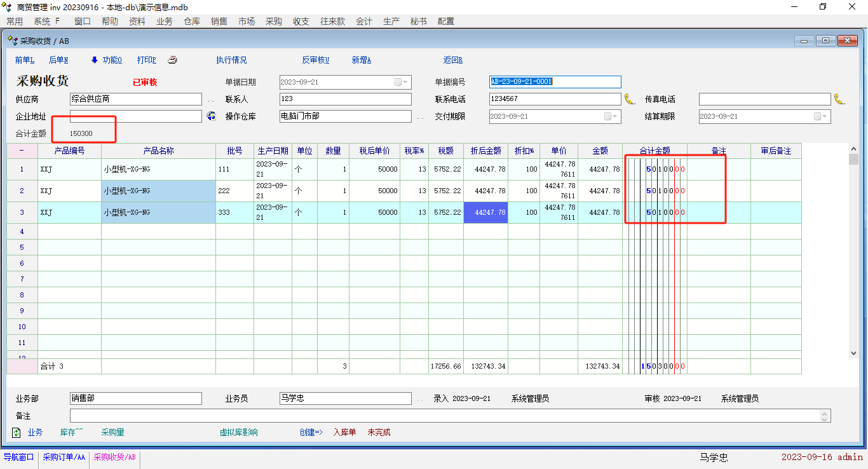Click the phone icon next to 联系电话
Screen dimensions: 868x469
point(629,99)
